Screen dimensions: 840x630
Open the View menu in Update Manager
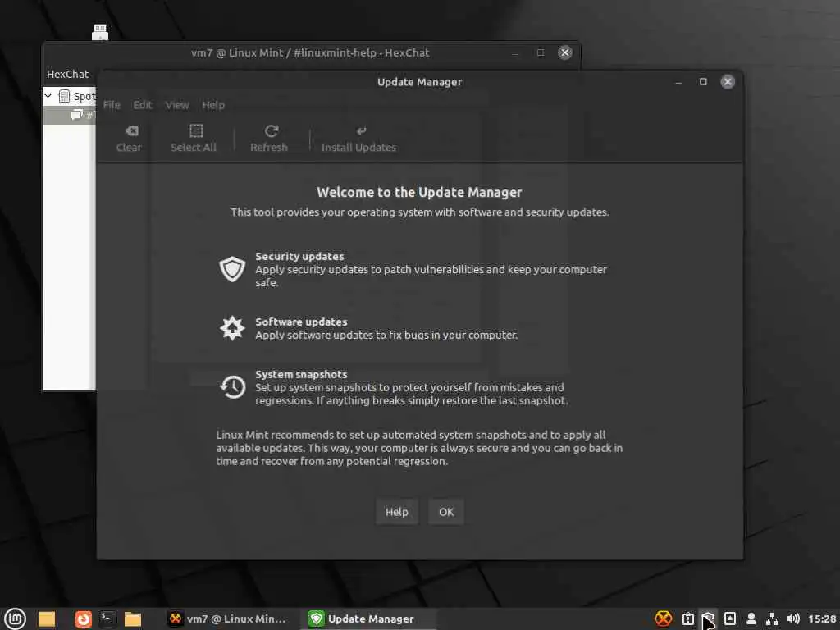click(177, 105)
